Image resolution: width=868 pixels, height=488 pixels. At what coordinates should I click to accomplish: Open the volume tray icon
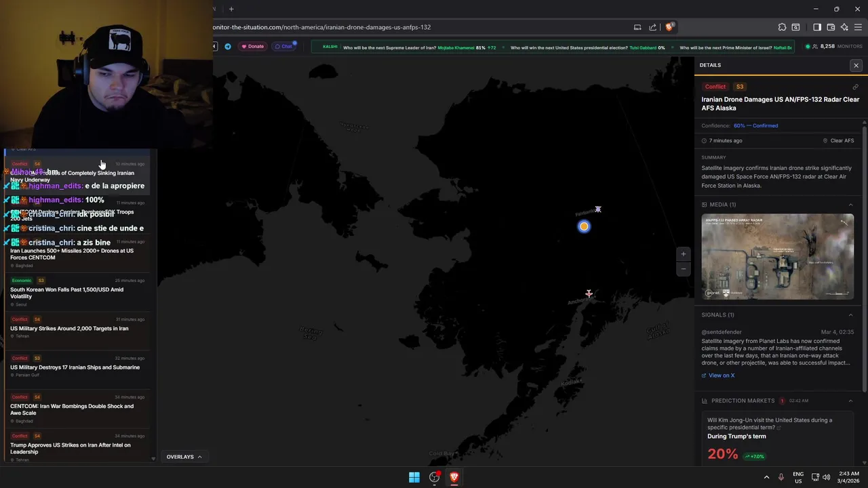(826, 477)
